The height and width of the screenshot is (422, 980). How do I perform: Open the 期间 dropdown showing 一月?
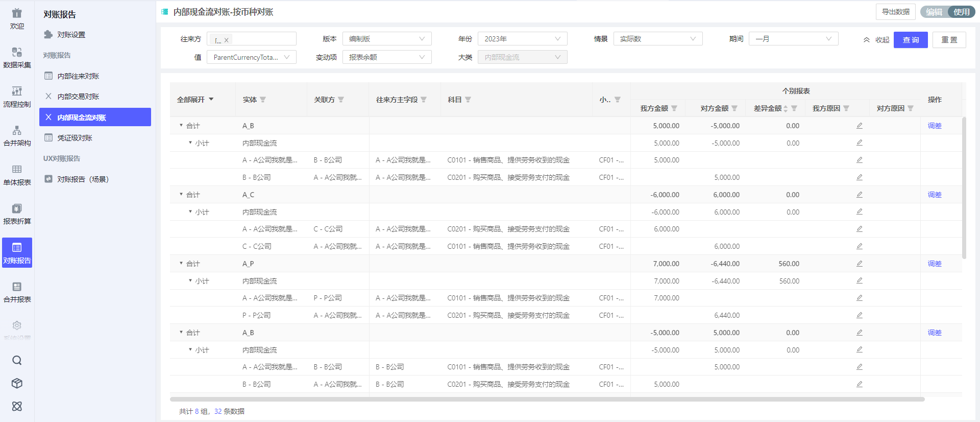point(793,39)
